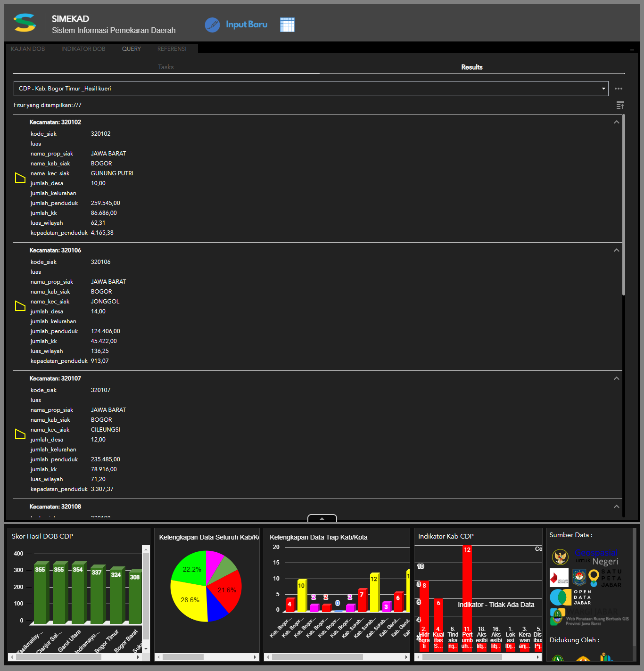This screenshot has width=644, height=671.
Task: Click the yellow 28.6% pie slice
Action: 189,601
